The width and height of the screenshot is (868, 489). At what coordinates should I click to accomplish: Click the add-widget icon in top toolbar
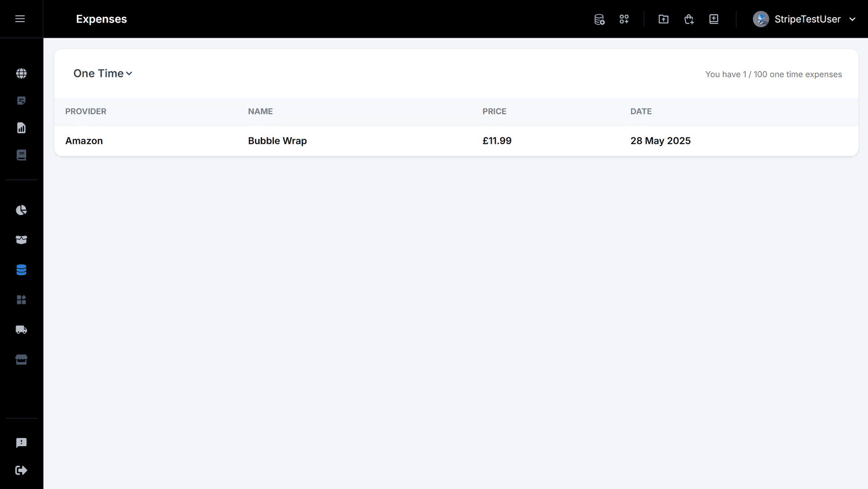pyautogui.click(x=624, y=19)
